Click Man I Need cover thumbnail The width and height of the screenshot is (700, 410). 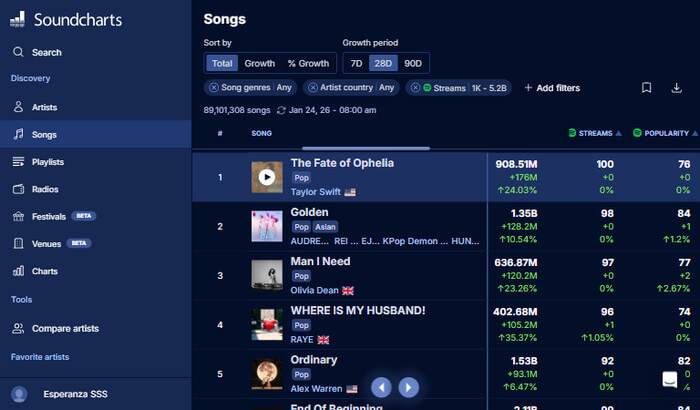[x=267, y=276]
